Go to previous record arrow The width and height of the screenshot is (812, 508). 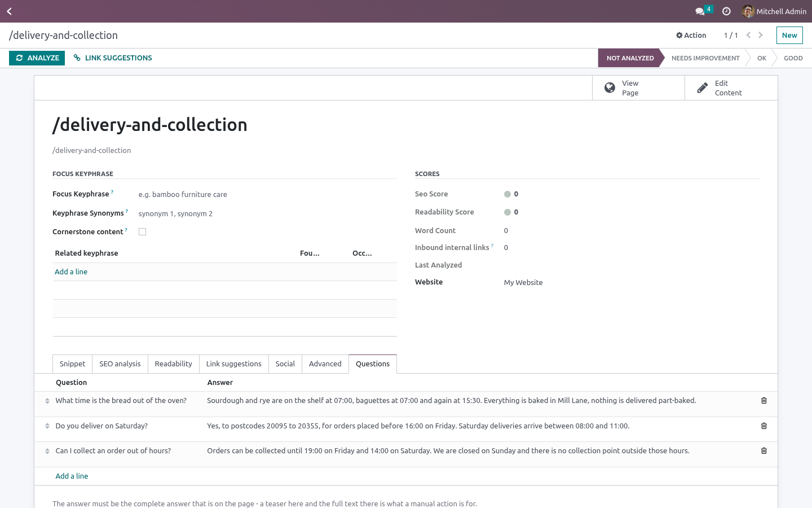(x=748, y=35)
